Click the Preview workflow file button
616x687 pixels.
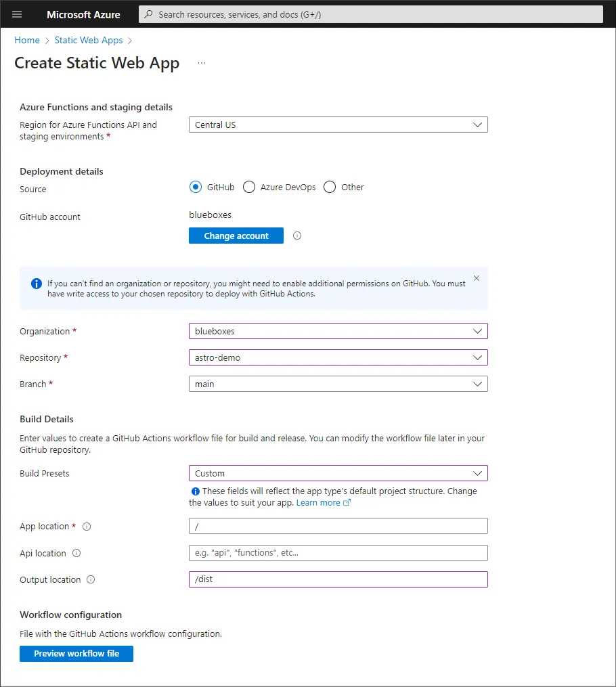point(76,654)
